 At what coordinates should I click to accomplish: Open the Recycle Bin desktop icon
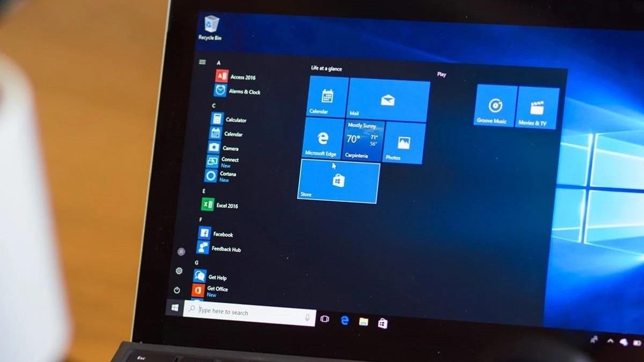(x=210, y=28)
